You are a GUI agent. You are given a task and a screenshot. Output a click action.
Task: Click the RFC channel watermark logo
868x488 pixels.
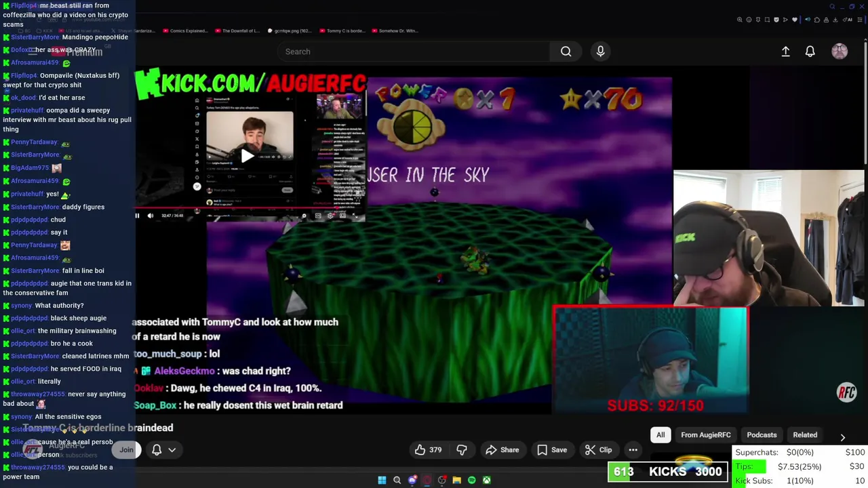[846, 392]
